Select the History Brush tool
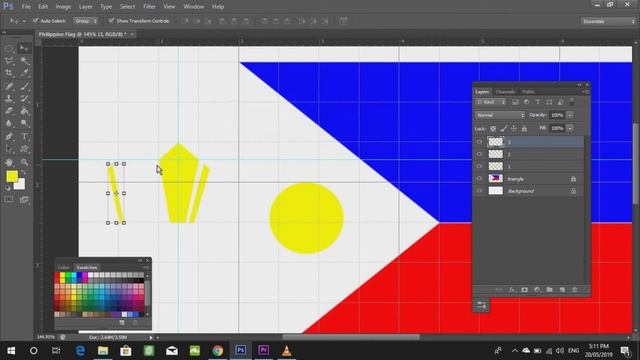This screenshot has height=360, width=640. click(x=24, y=98)
